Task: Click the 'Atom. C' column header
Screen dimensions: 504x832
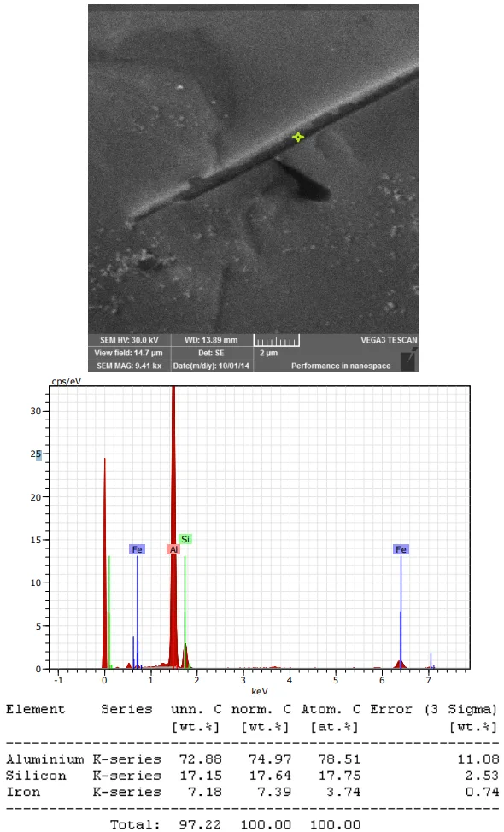Action: tap(331, 710)
